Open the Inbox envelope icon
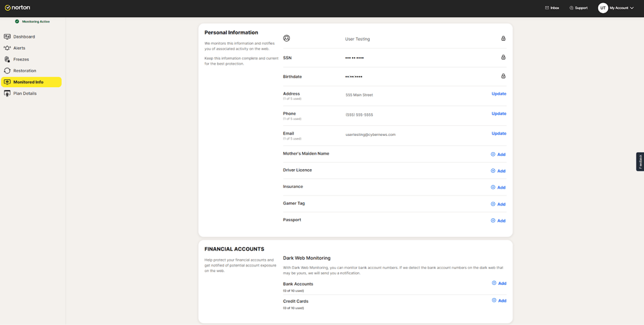The width and height of the screenshot is (644, 325). tap(547, 8)
